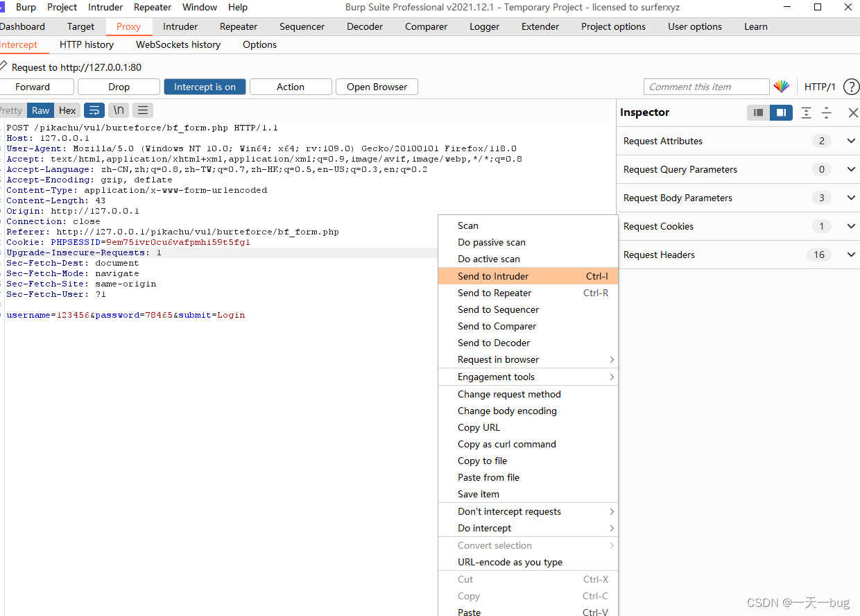
Task: Click the HTTP/1 protocol indicator
Action: tap(820, 87)
